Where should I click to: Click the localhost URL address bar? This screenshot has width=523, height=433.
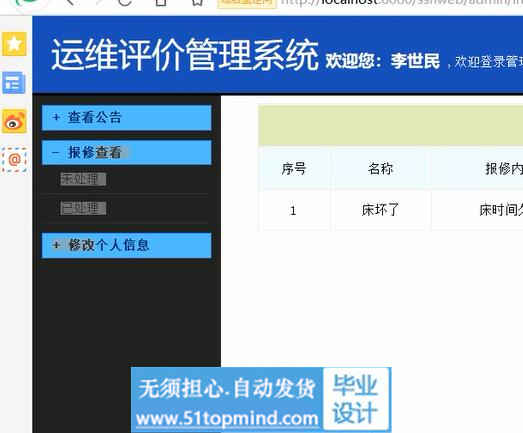pyautogui.click(x=400, y=3)
